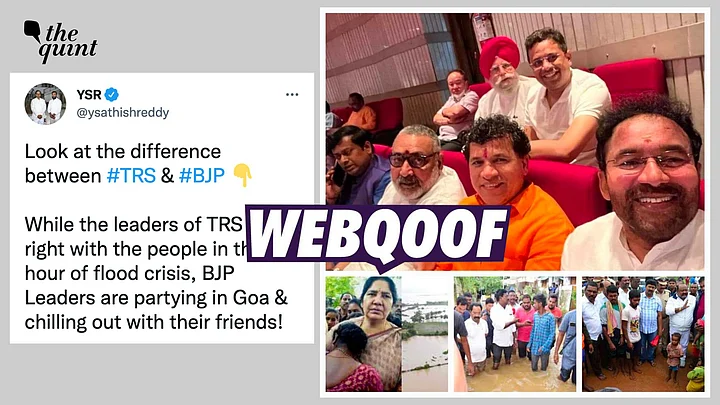Open the men standing in floodwater photo
720x405 pixels.
515,334
